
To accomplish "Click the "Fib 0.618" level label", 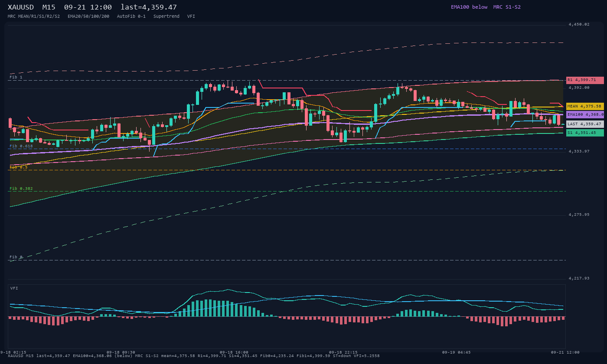I will click(21, 146).
